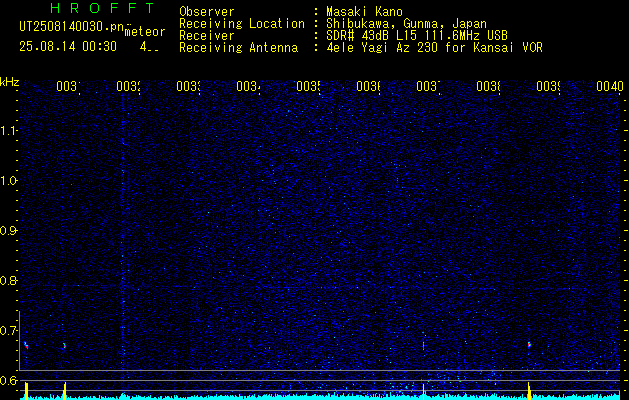This screenshot has width=629, height=400.
Task: Click the meteor echo just before 0031
Action: point(64,345)
